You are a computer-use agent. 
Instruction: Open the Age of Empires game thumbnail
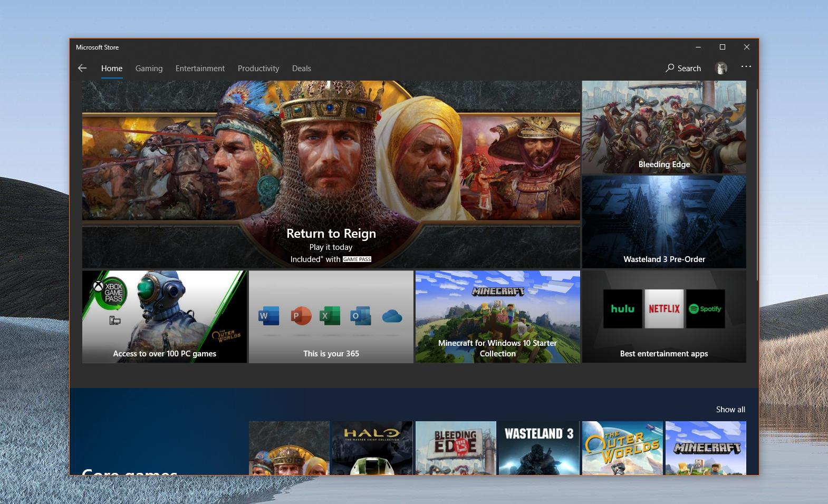[x=289, y=448]
